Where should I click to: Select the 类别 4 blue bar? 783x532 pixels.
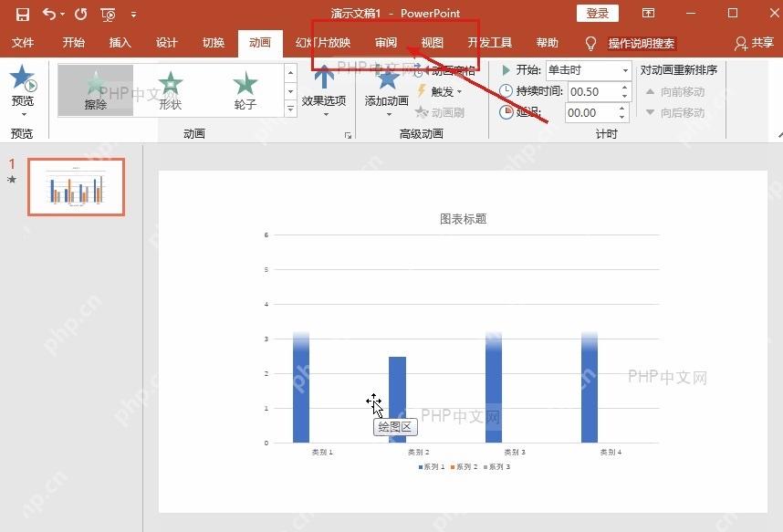point(590,388)
